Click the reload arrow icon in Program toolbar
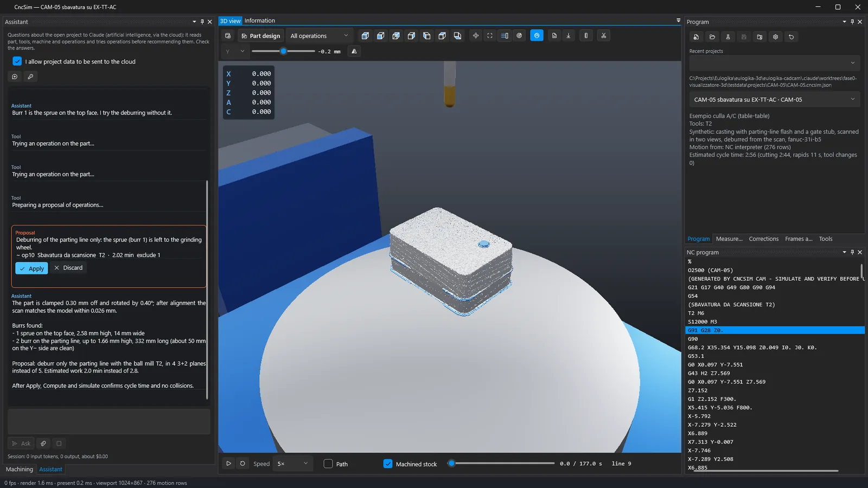Viewport: 868px width, 488px height. tap(791, 37)
